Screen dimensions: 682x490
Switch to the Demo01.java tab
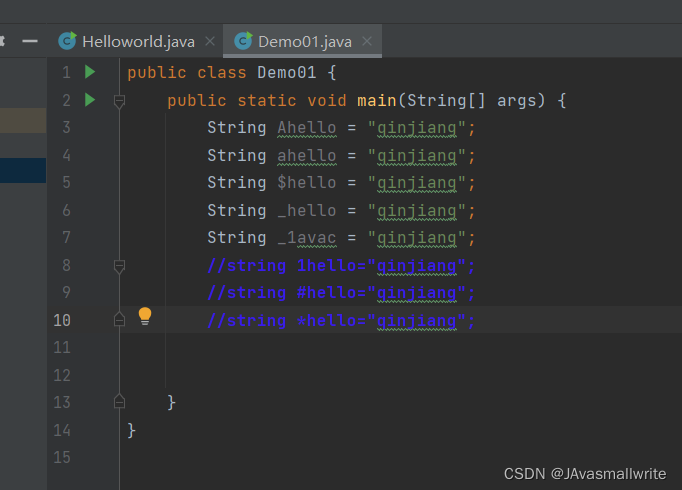[302, 42]
